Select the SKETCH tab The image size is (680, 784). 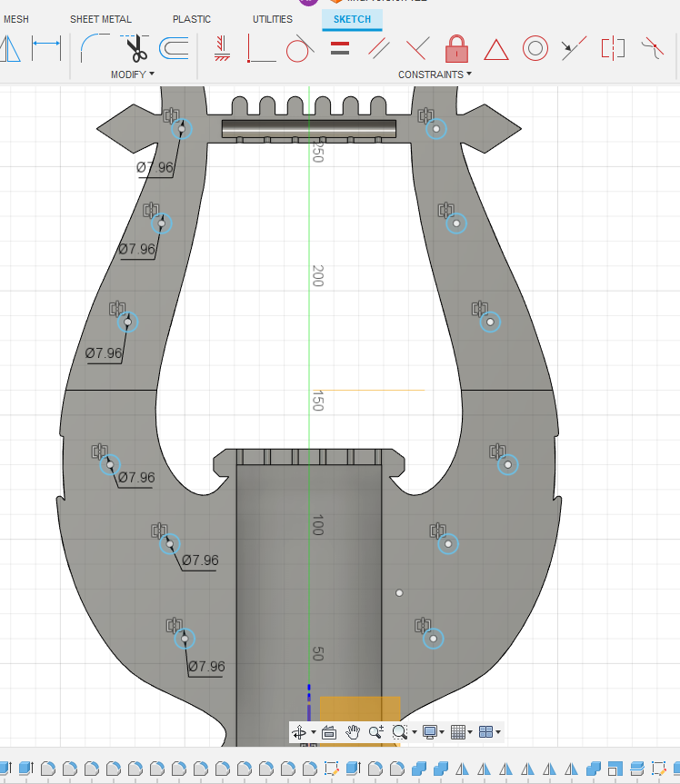coord(352,19)
